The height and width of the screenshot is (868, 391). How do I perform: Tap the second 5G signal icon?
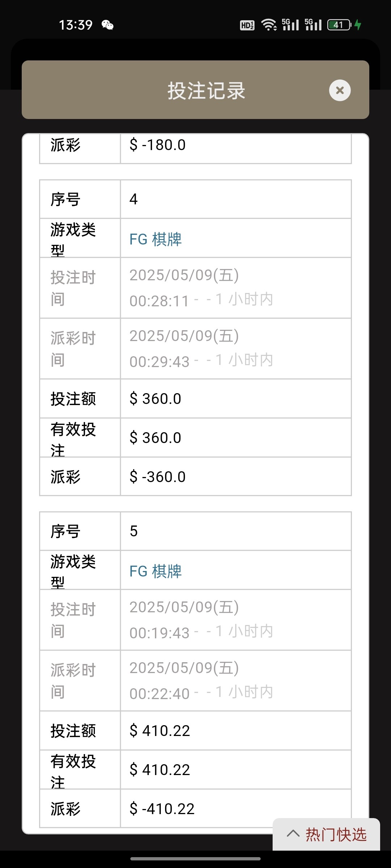pyautogui.click(x=313, y=25)
